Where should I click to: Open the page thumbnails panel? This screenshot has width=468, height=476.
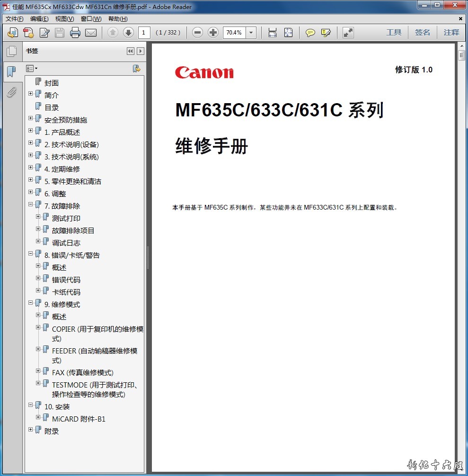12,51
